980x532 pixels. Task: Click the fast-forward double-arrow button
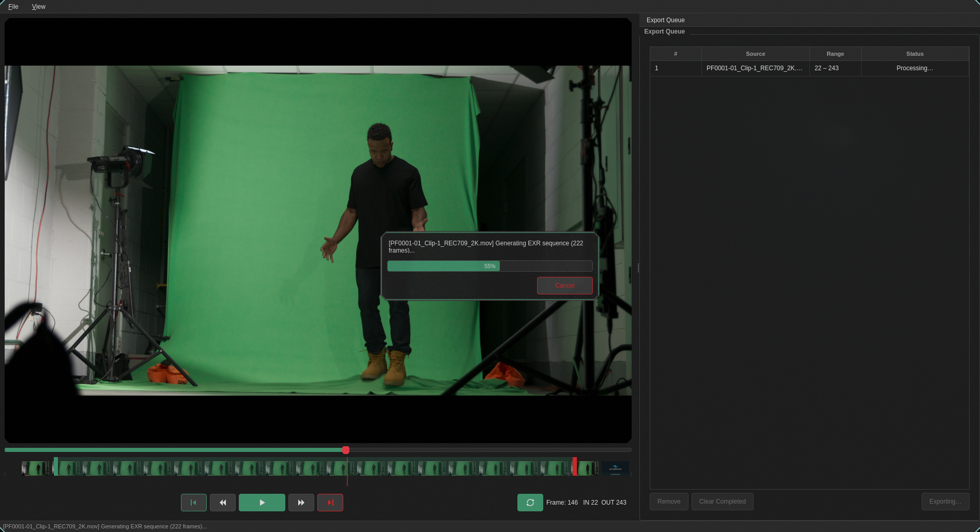(x=301, y=503)
